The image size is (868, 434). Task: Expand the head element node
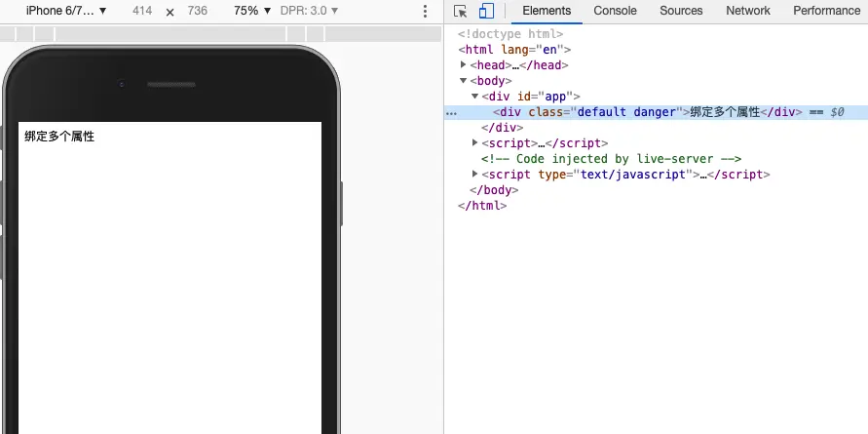click(464, 64)
